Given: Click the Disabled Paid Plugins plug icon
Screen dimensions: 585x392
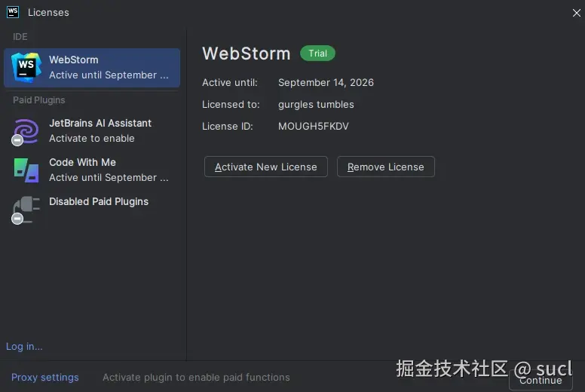Looking at the screenshot, I should (26, 208).
